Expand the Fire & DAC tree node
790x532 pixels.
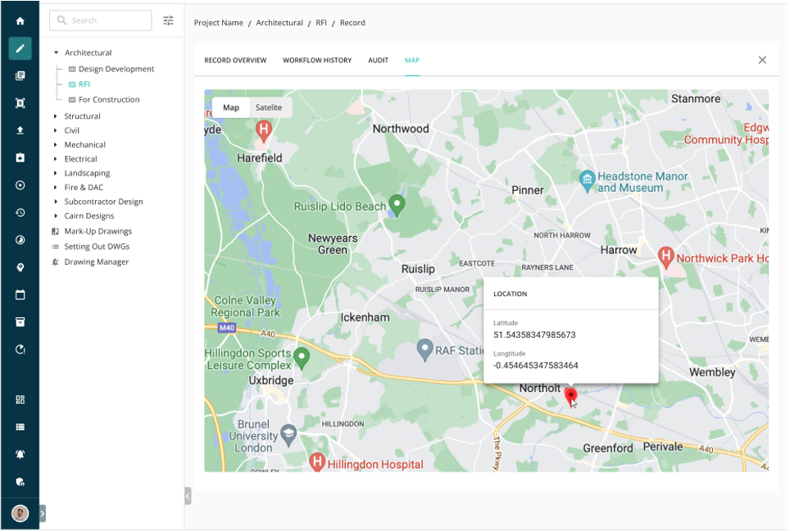[x=56, y=188]
